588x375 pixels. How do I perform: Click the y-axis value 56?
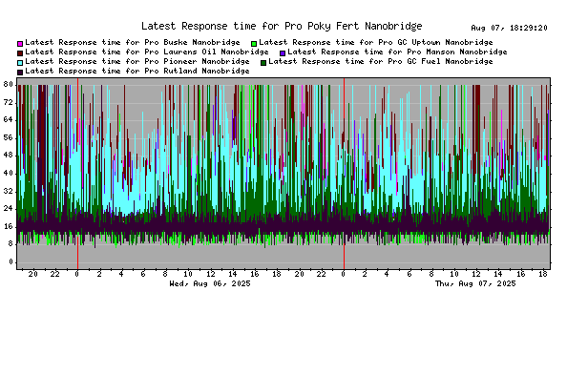(9, 137)
